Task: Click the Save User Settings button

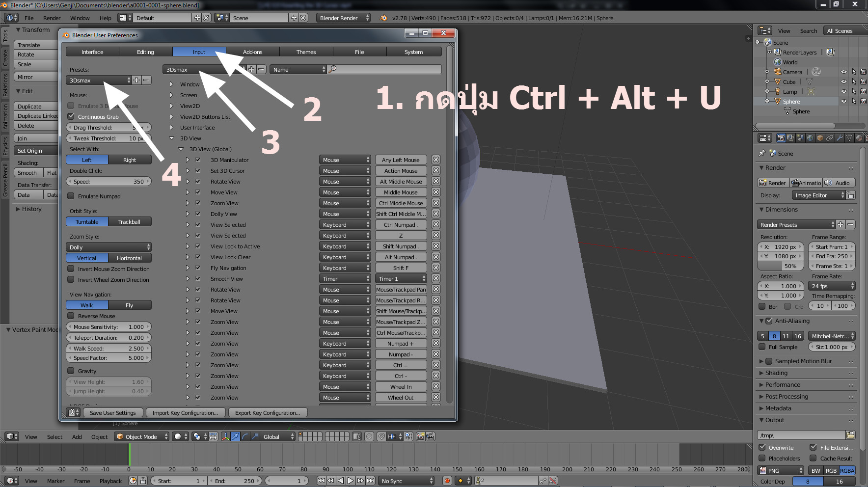Action: 112,412
